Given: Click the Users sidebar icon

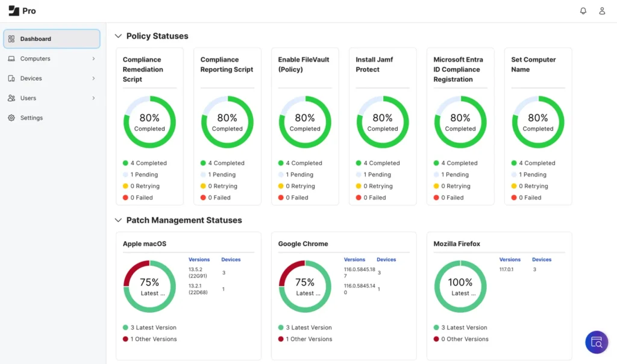Looking at the screenshot, I should 11,98.
